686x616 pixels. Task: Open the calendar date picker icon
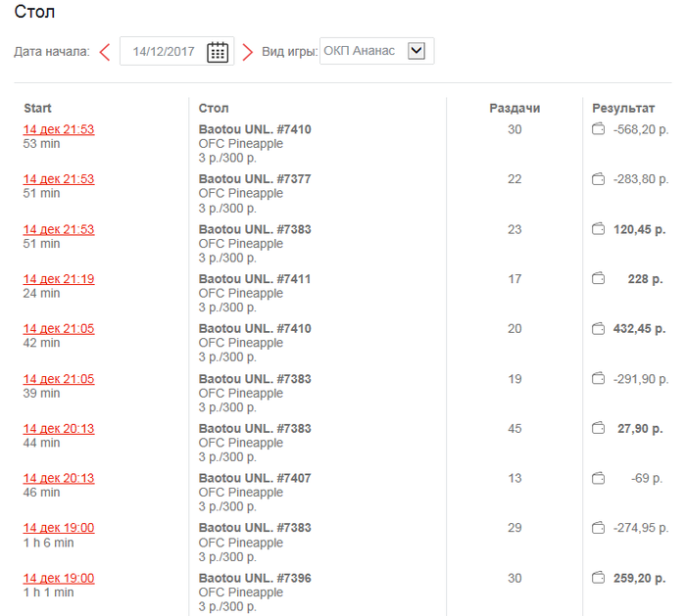click(218, 52)
